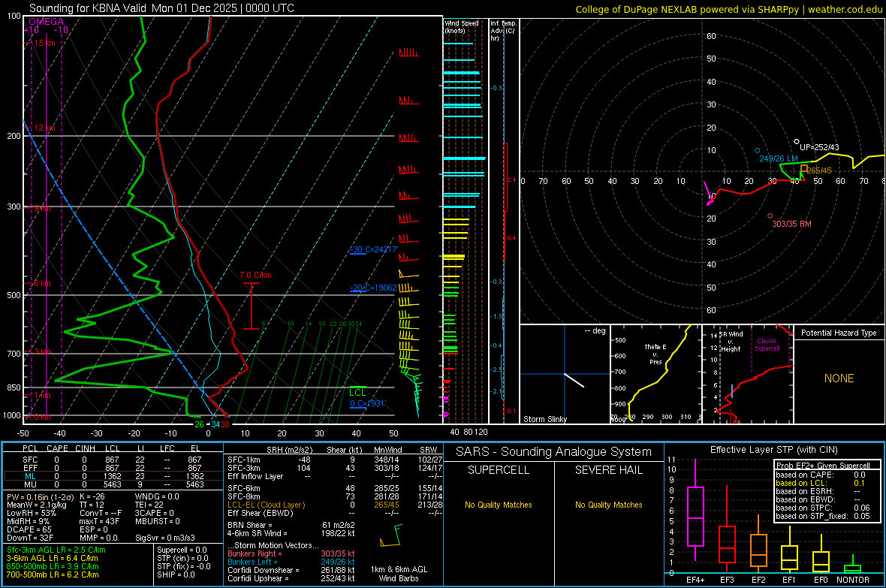The width and height of the screenshot is (886, 588).
Task: Click the DCAPE = 65 value
Action: (x=29, y=529)
